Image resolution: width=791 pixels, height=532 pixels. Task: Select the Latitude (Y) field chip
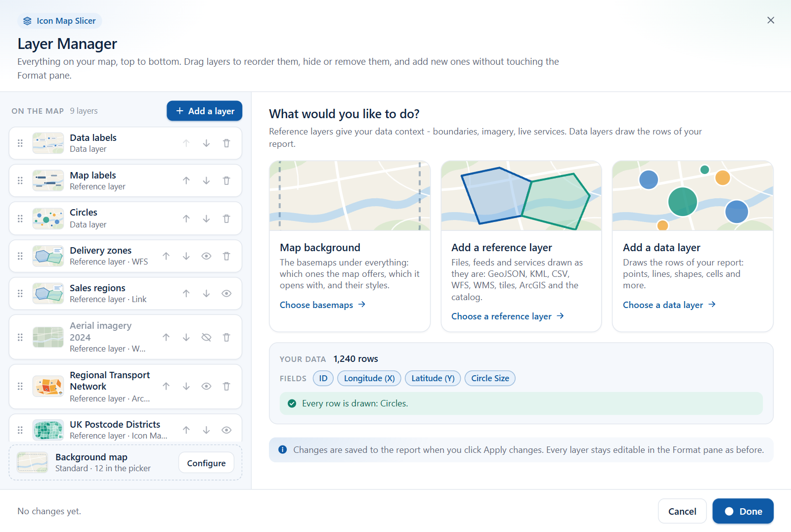(x=433, y=379)
